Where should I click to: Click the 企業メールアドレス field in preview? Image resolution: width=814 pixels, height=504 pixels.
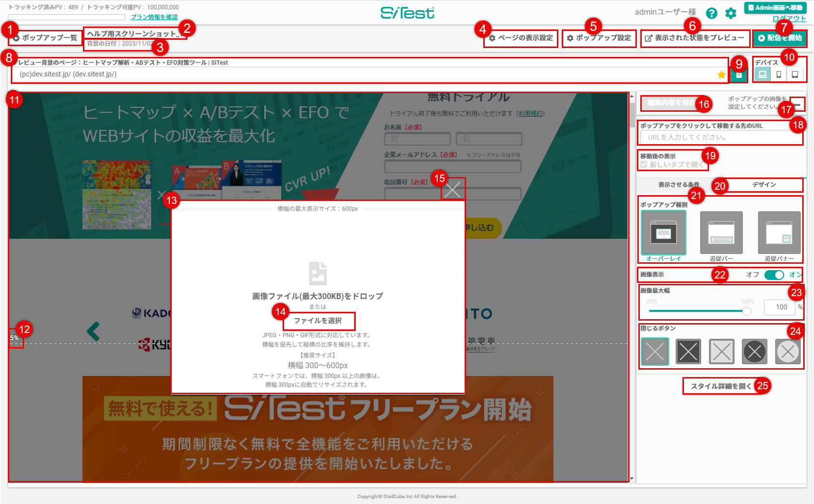tap(452, 167)
